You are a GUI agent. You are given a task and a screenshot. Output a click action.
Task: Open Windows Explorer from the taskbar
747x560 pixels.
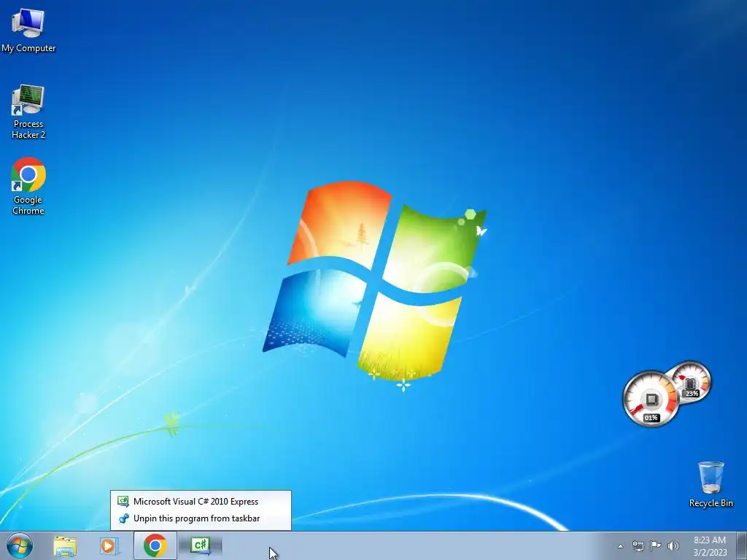pyautogui.click(x=65, y=545)
